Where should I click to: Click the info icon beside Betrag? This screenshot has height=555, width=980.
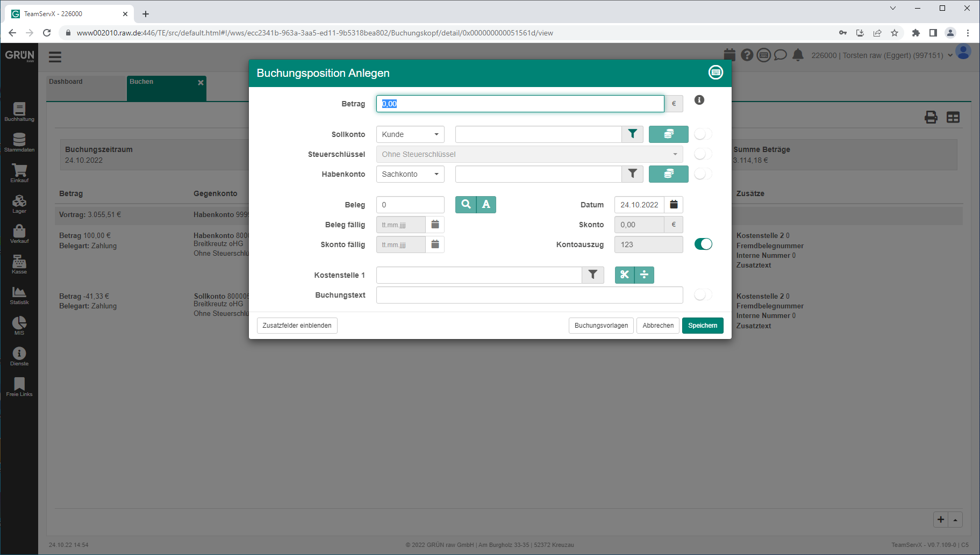click(x=699, y=100)
